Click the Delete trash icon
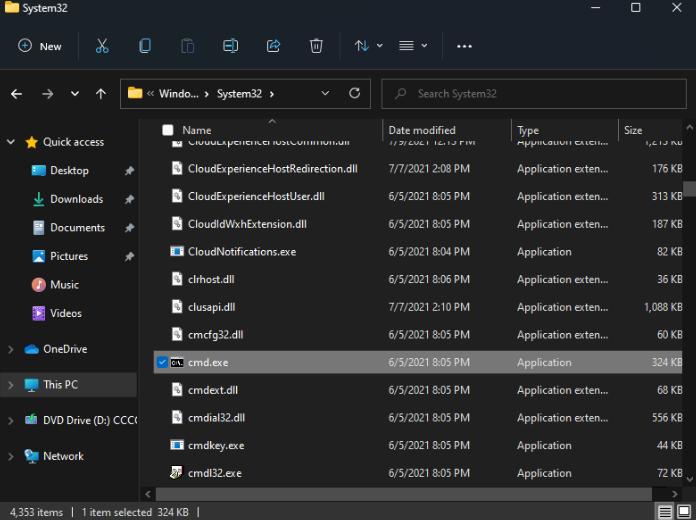Image resolution: width=696 pixels, height=520 pixels. (316, 46)
